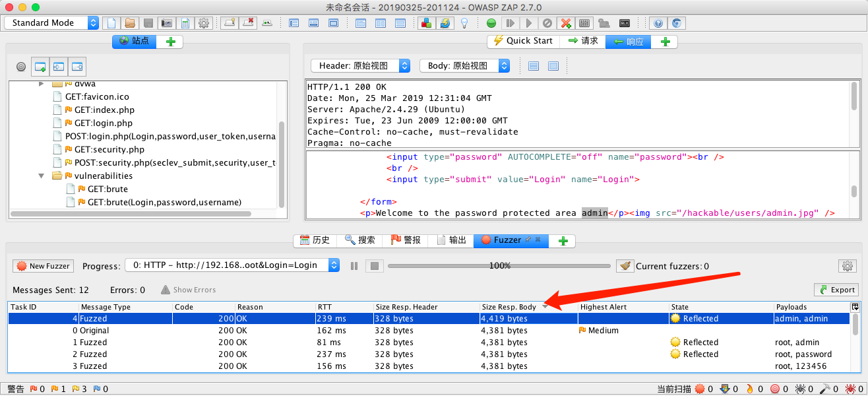The width and height of the screenshot is (868, 396).
Task: Open ZAP online help via question mark icon
Action: (658, 22)
